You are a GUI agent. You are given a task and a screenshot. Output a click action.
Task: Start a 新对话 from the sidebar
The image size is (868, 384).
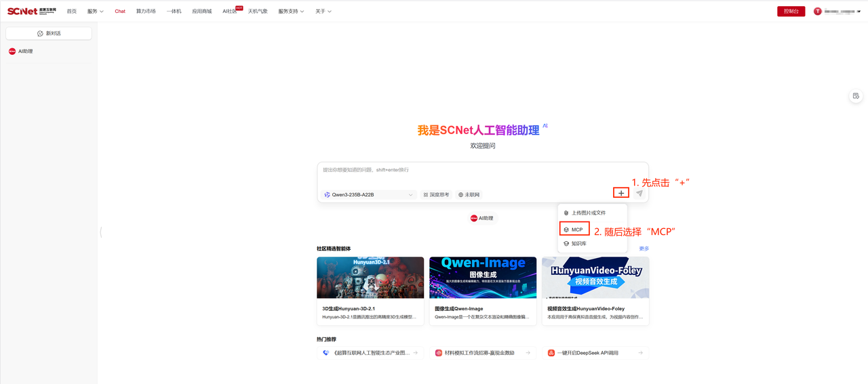click(49, 33)
